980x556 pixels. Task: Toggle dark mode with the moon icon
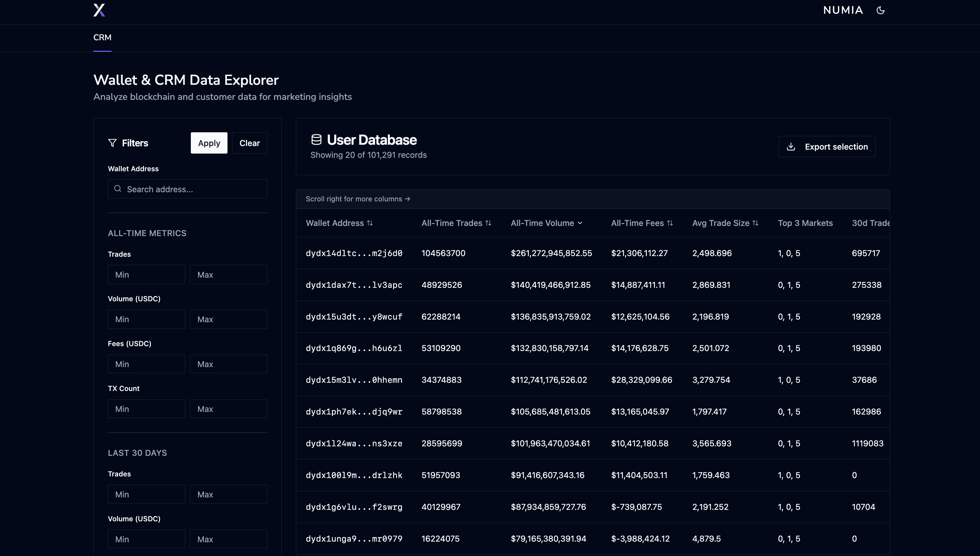[x=880, y=10]
